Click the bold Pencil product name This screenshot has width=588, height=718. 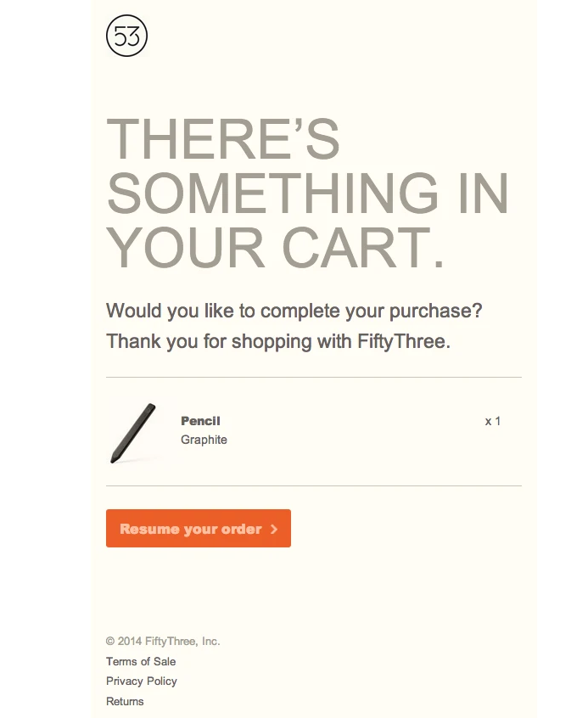pyautogui.click(x=200, y=421)
